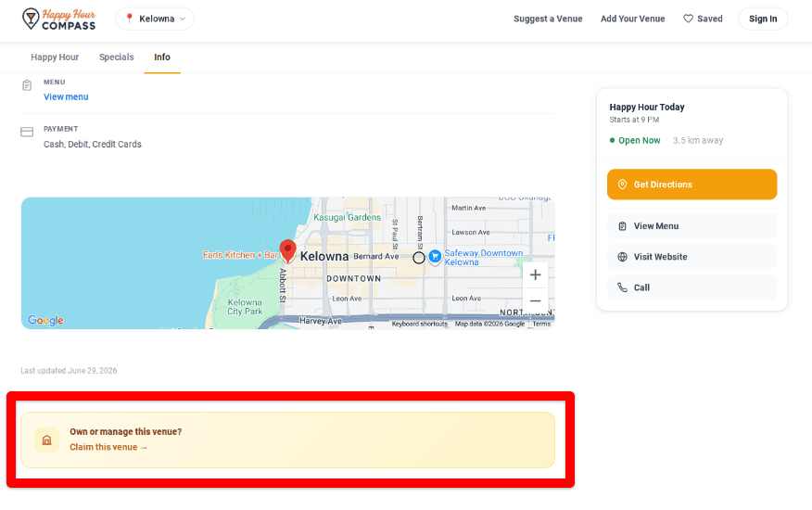Open map Keyboard shortcuts link
This screenshot has width=812, height=510.
pos(420,324)
